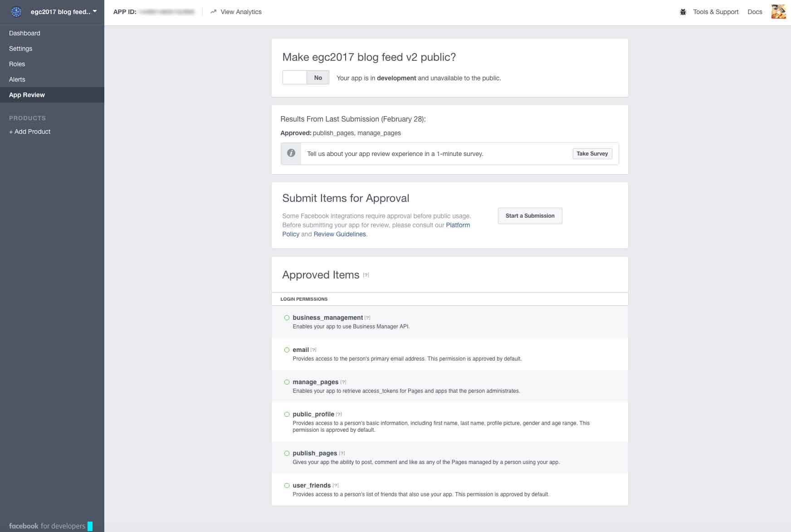Open View Analytics link
The image size is (791, 532).
[x=241, y=12]
